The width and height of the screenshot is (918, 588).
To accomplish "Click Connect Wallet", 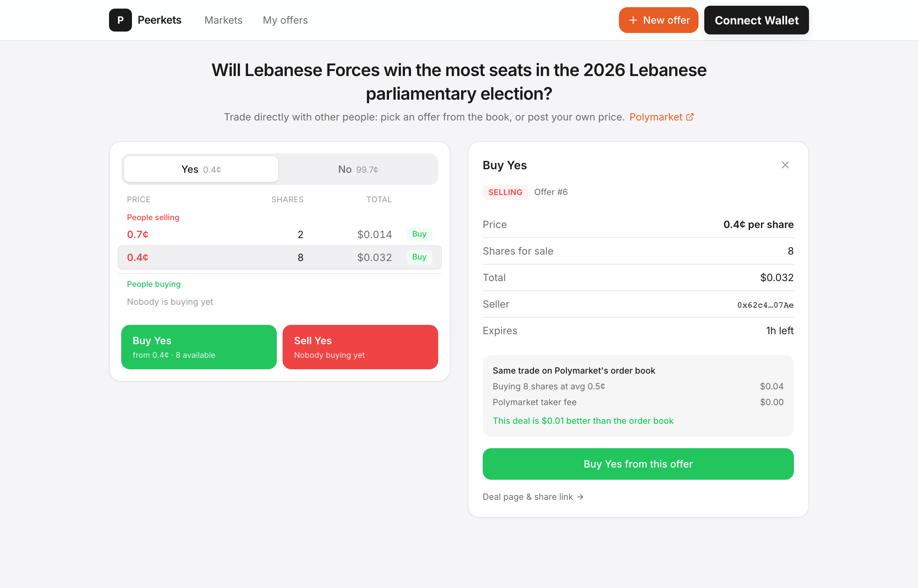I will [x=757, y=20].
